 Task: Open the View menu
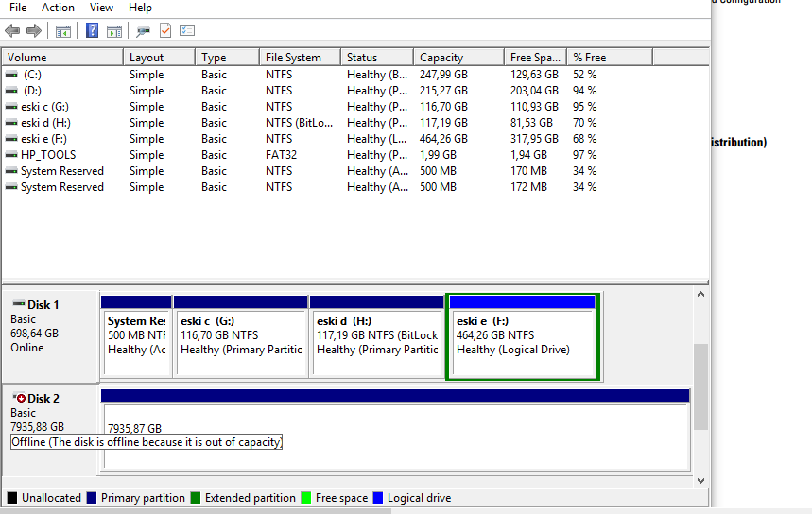tap(101, 8)
